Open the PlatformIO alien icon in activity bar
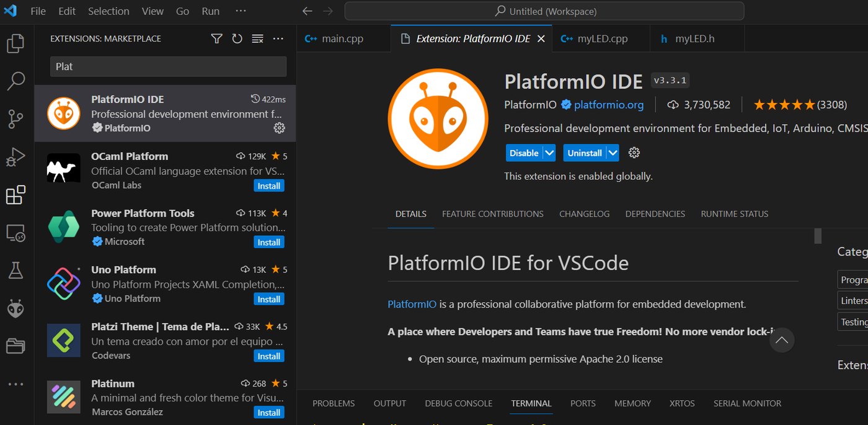This screenshot has height=425, width=868. point(15,308)
